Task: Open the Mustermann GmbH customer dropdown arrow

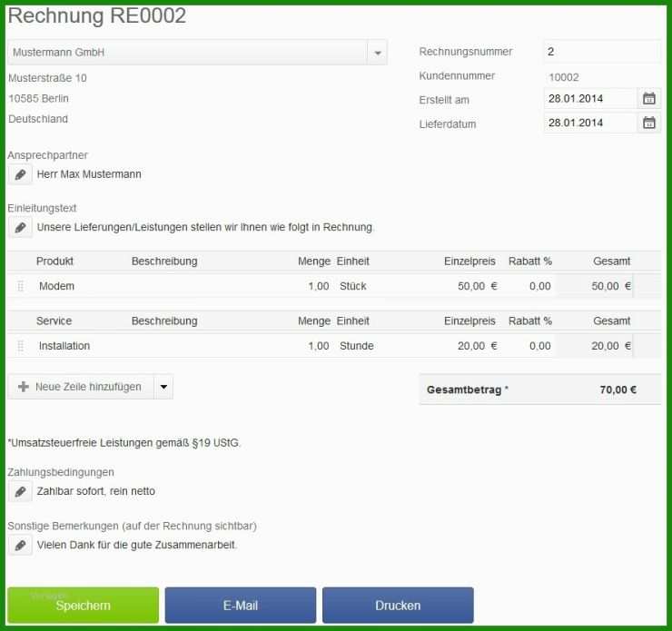Action: [x=377, y=53]
